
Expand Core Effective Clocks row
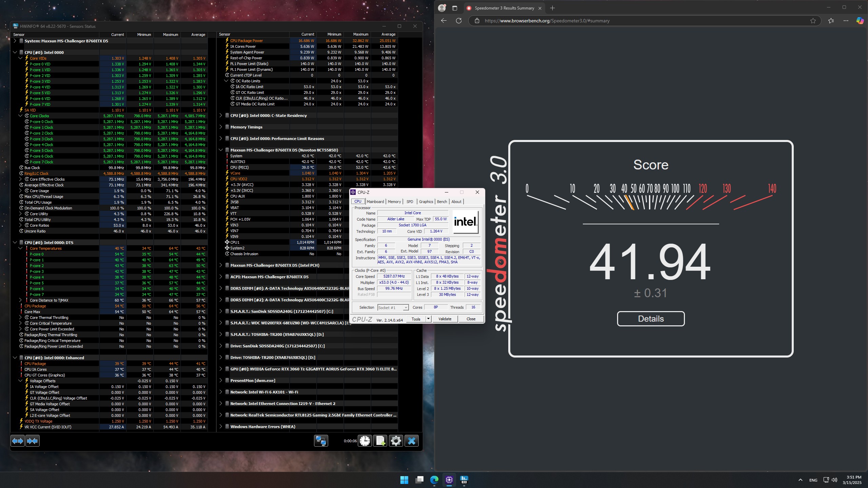click(x=20, y=179)
